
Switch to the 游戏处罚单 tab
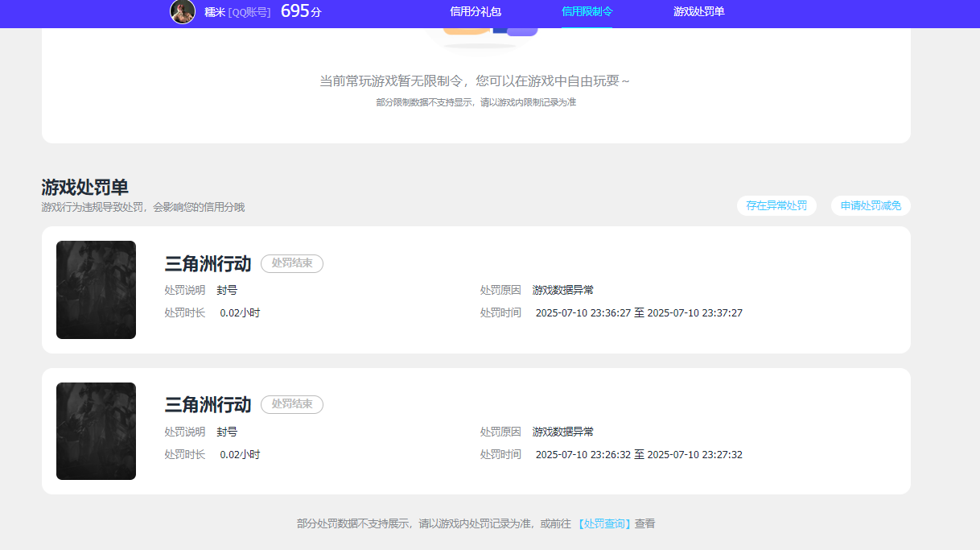coord(697,13)
